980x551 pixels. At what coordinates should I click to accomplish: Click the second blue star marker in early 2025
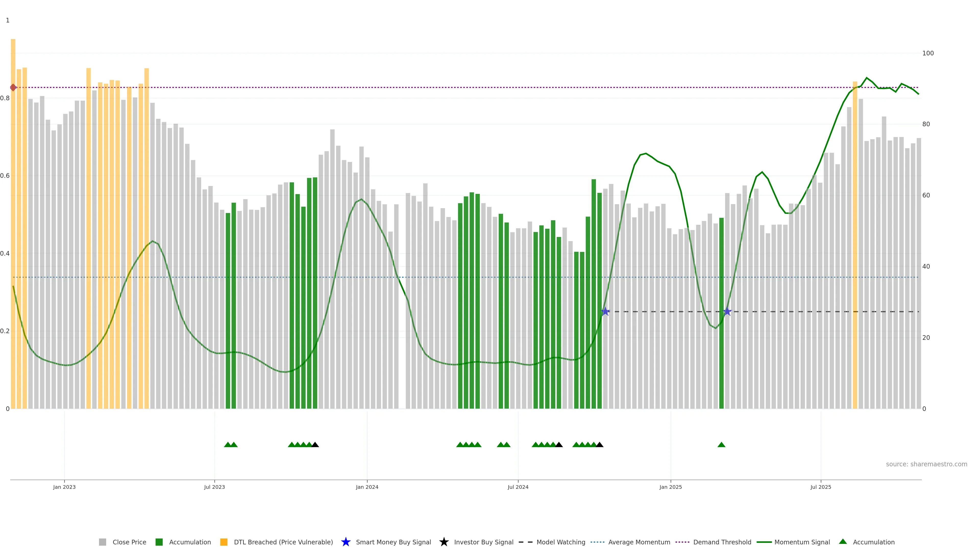click(727, 311)
